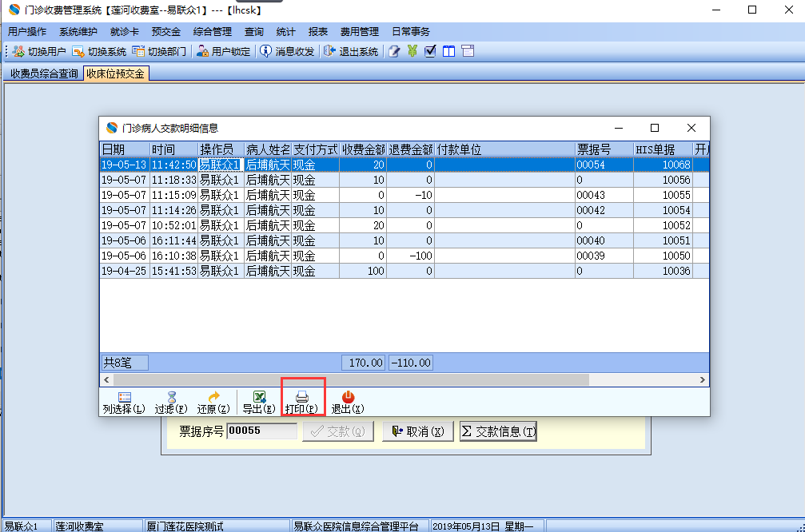
Task: Click the horizontal scrollbar right arrow
Action: [703, 379]
